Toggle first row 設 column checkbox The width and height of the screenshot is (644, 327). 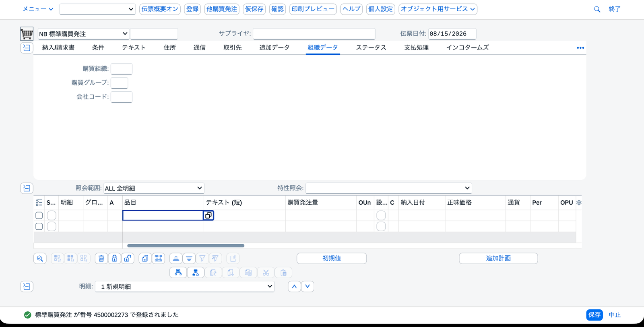pyautogui.click(x=381, y=216)
